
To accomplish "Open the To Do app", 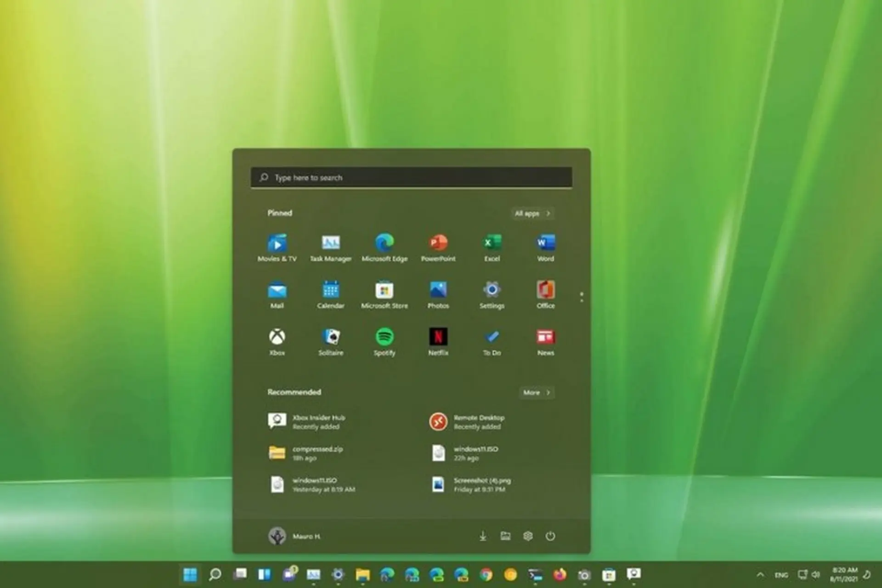I will (x=492, y=342).
